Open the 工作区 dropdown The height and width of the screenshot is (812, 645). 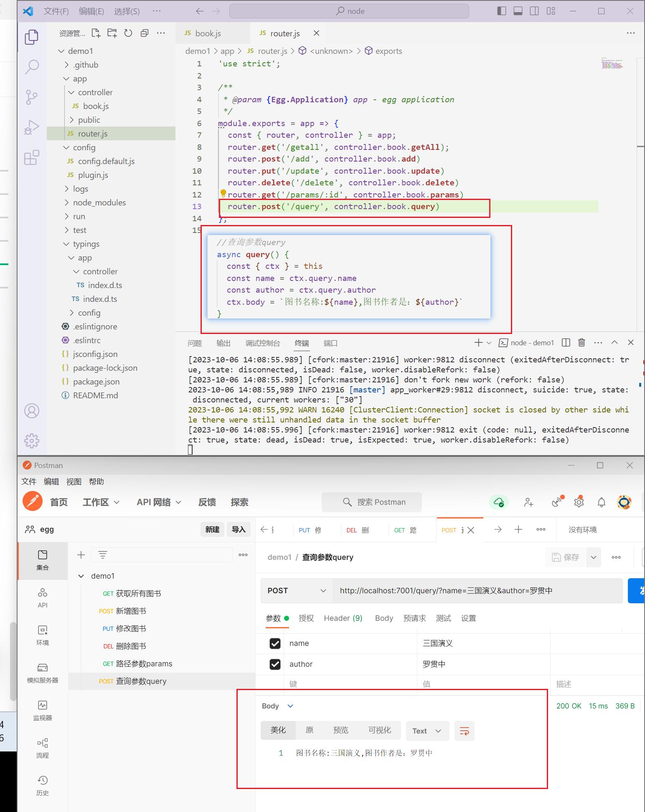(x=101, y=502)
